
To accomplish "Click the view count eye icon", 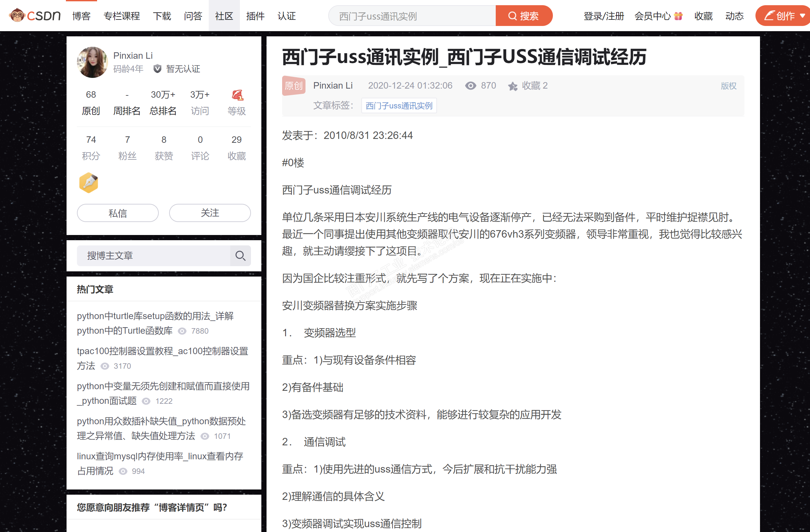I will (470, 86).
